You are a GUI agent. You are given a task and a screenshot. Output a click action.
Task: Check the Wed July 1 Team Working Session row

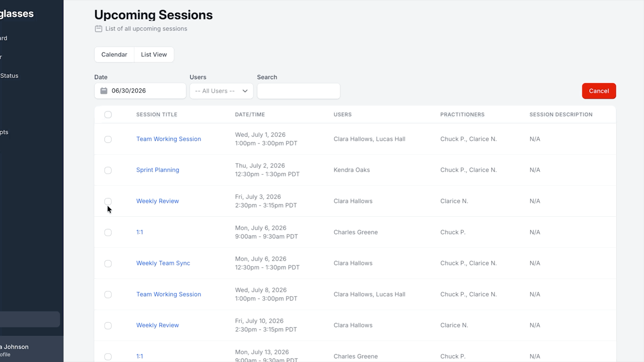point(108,139)
